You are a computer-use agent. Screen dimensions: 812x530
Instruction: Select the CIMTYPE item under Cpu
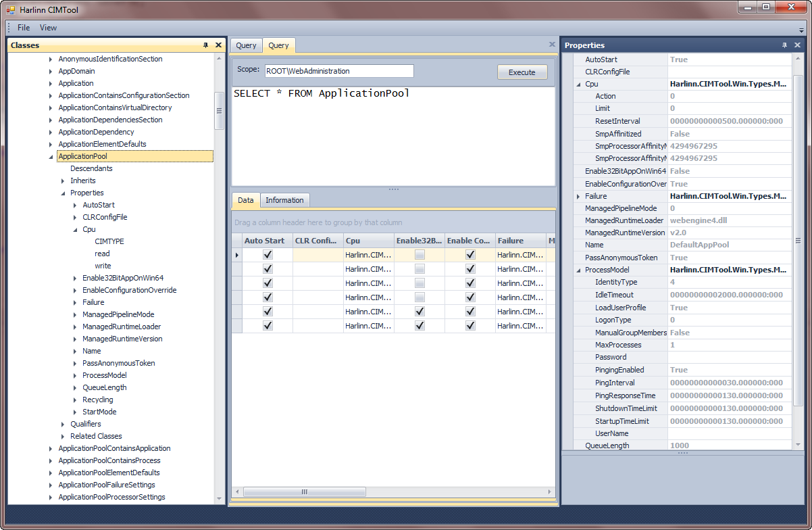point(109,241)
